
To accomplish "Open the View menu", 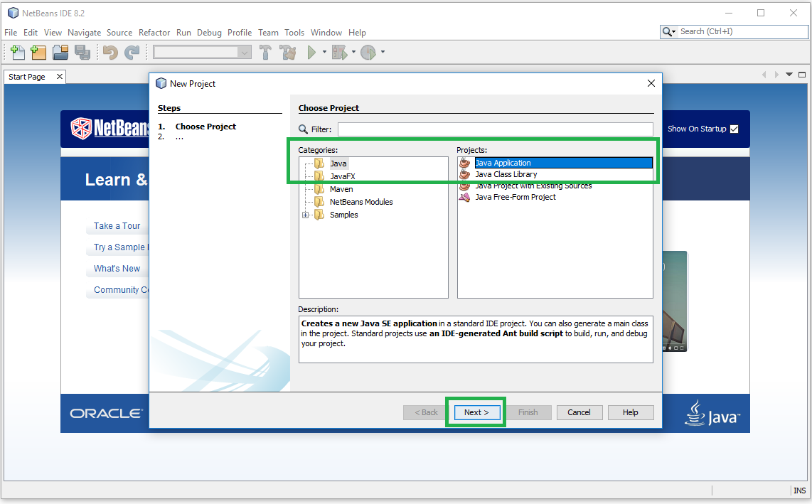I will pyautogui.click(x=53, y=33).
